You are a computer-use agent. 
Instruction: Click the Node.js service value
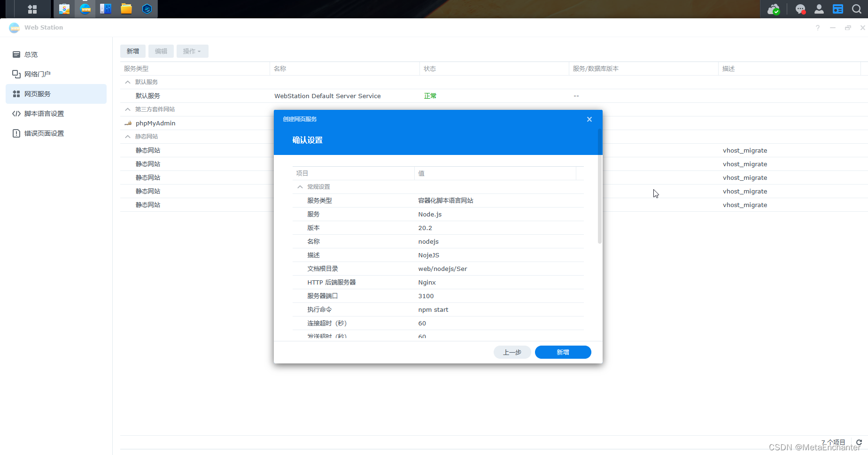[430, 214]
